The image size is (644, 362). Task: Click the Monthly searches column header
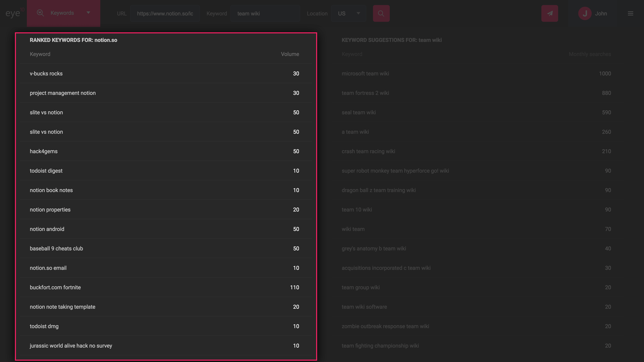coord(590,54)
